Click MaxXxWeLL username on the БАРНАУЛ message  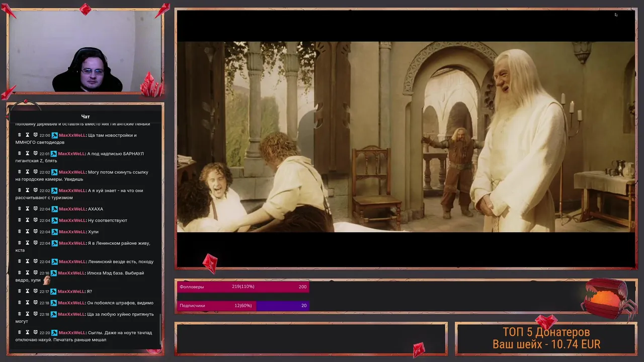[71, 153]
